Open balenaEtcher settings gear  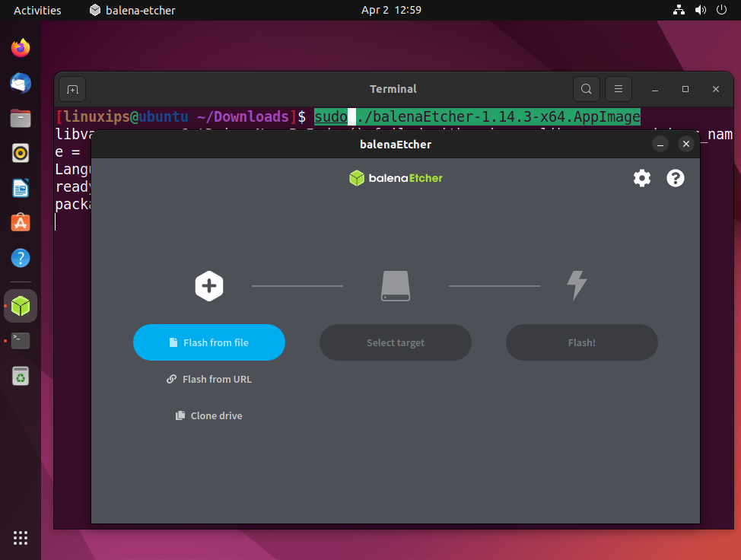tap(642, 178)
